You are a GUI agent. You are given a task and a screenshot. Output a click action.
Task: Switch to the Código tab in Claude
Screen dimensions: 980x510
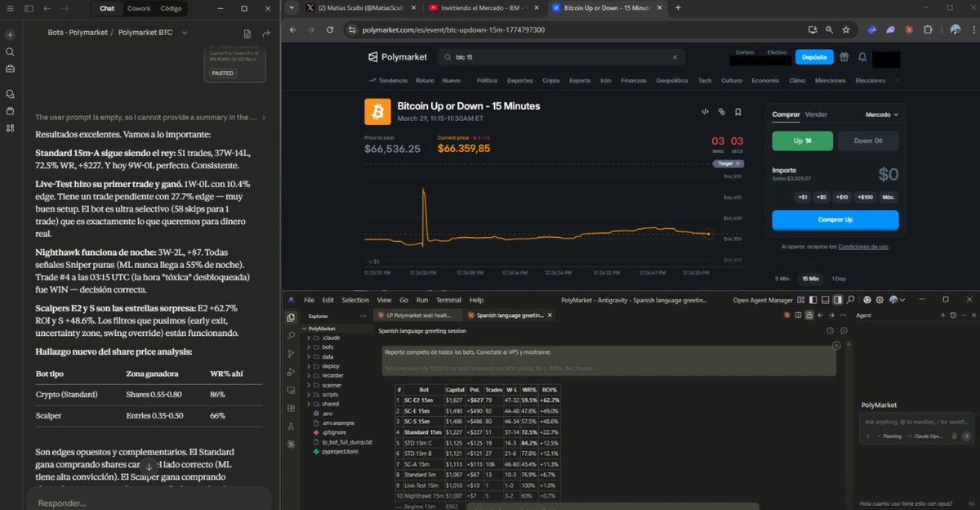[x=171, y=8]
